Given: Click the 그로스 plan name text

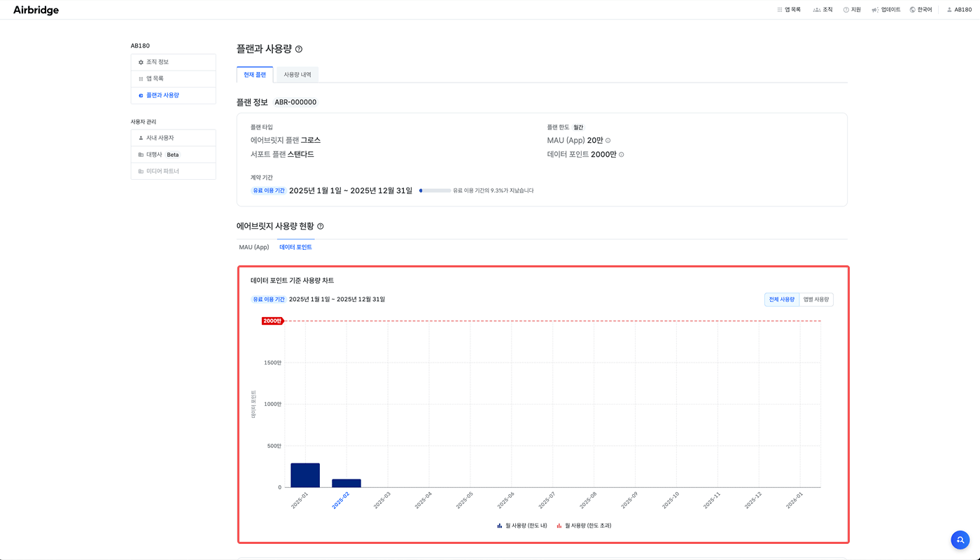Looking at the screenshot, I should pyautogui.click(x=311, y=141).
